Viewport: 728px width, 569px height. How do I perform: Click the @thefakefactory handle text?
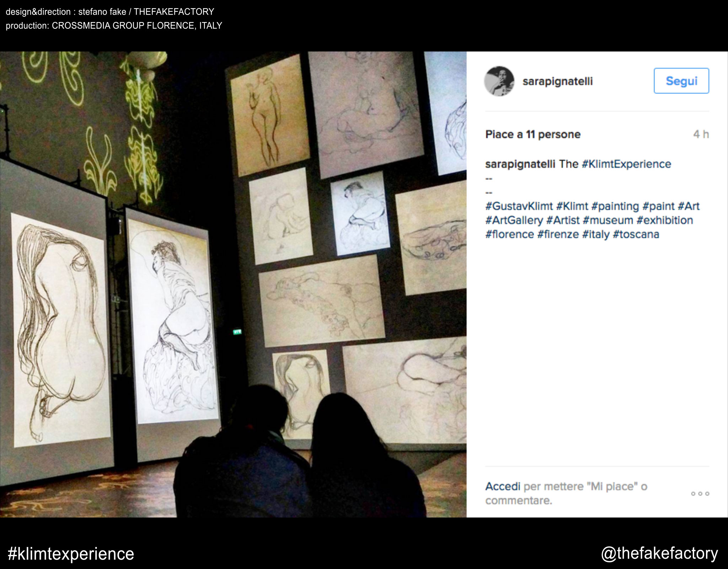[659, 554]
